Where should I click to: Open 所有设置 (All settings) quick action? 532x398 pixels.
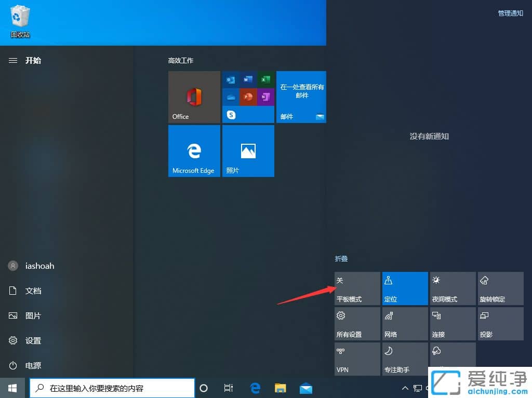(x=357, y=324)
